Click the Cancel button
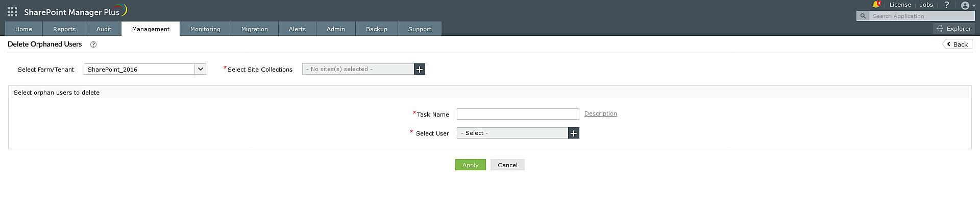 [x=507, y=165]
